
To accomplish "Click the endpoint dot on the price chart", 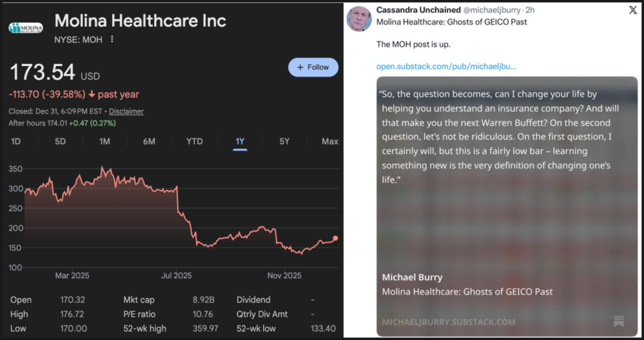I will tap(335, 238).
